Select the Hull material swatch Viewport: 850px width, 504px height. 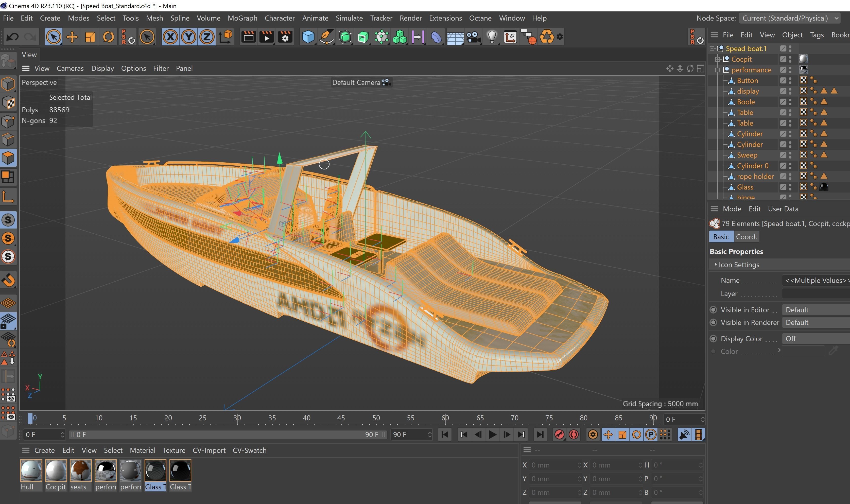pos(31,470)
